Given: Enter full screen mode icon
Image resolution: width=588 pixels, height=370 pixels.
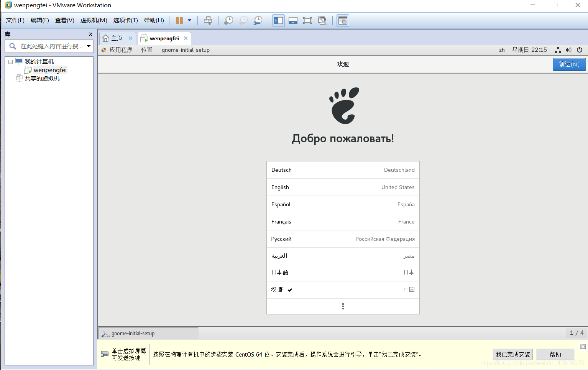Looking at the screenshot, I should [307, 20].
